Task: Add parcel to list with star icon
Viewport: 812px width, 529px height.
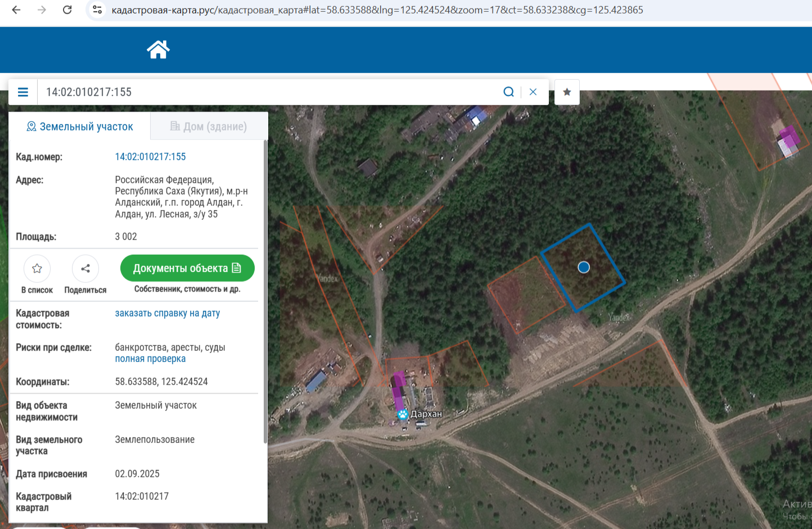Action: pyautogui.click(x=37, y=269)
